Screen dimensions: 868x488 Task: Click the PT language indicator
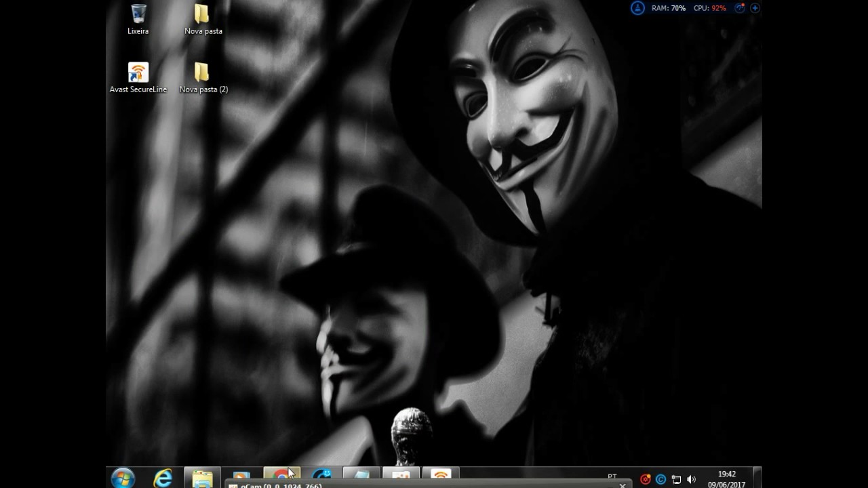point(612,476)
